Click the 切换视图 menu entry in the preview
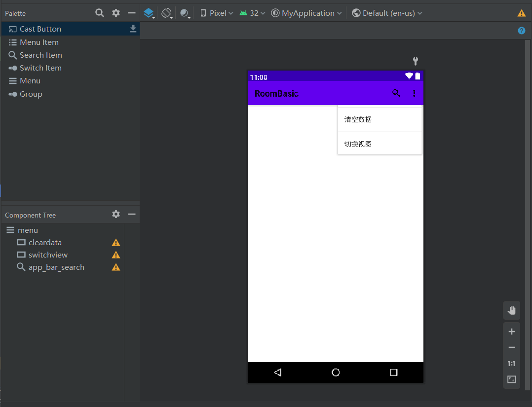 pos(380,144)
